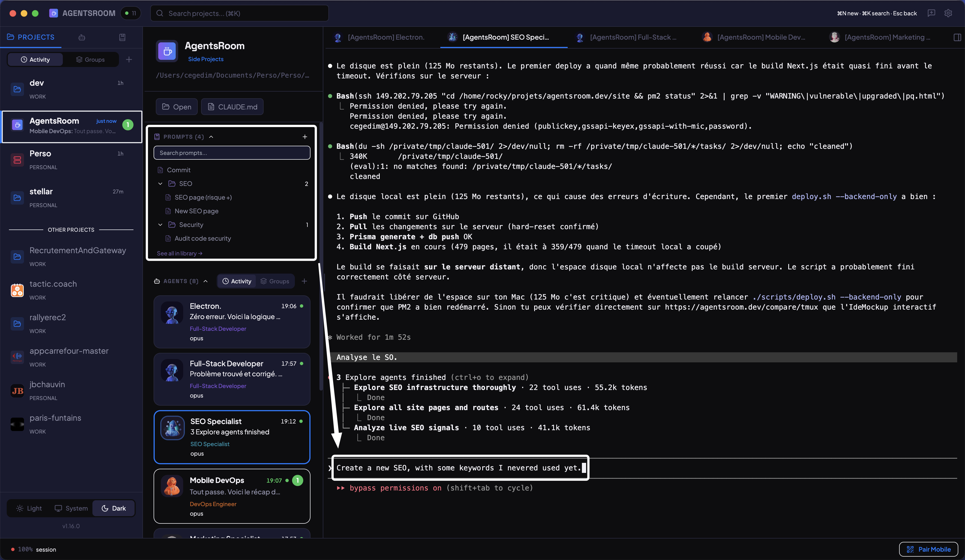Click the settings gear icon
The image size is (965, 560).
(948, 13)
